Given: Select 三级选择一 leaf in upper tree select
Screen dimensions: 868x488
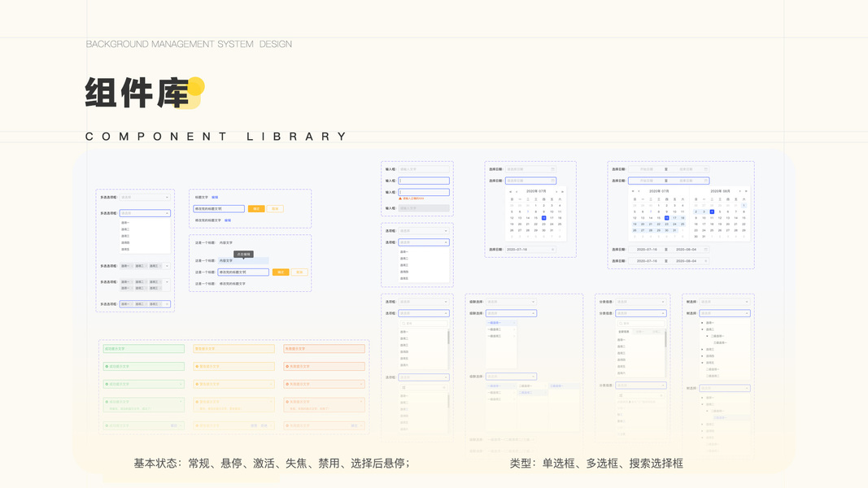Looking at the screenshot, I should coord(720,342).
